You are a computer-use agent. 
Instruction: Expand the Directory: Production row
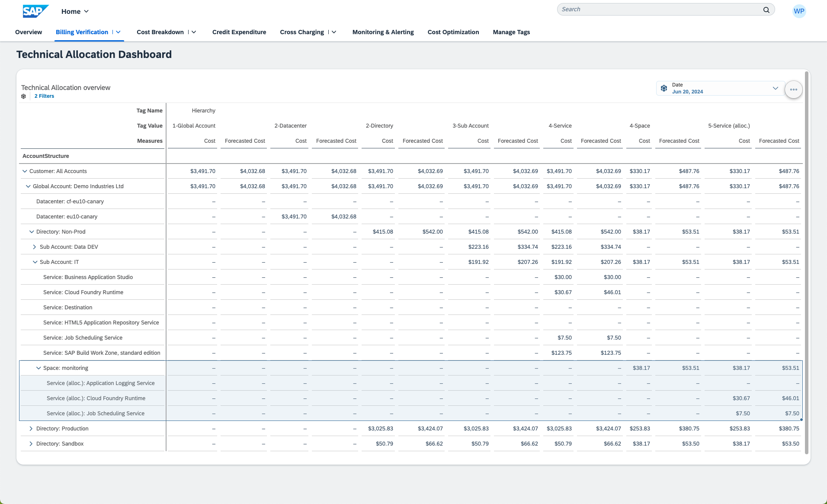tap(31, 429)
